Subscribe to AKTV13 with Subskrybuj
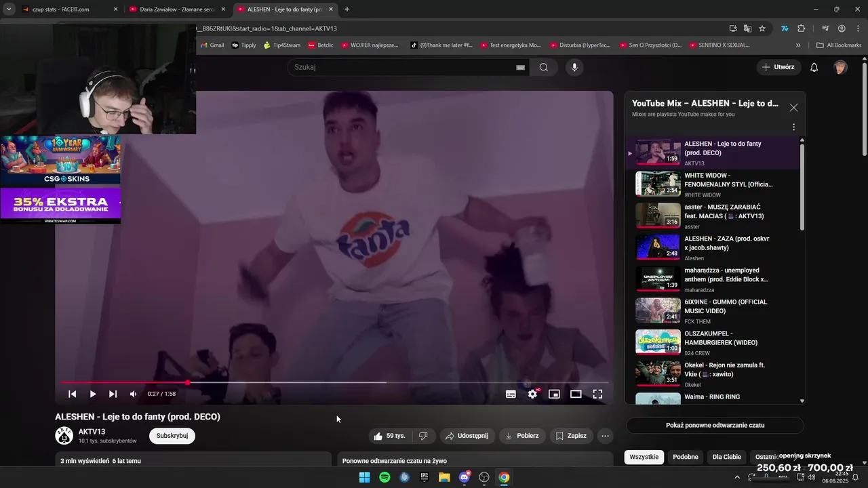Screen dimensions: 868x488 (x=172, y=436)
